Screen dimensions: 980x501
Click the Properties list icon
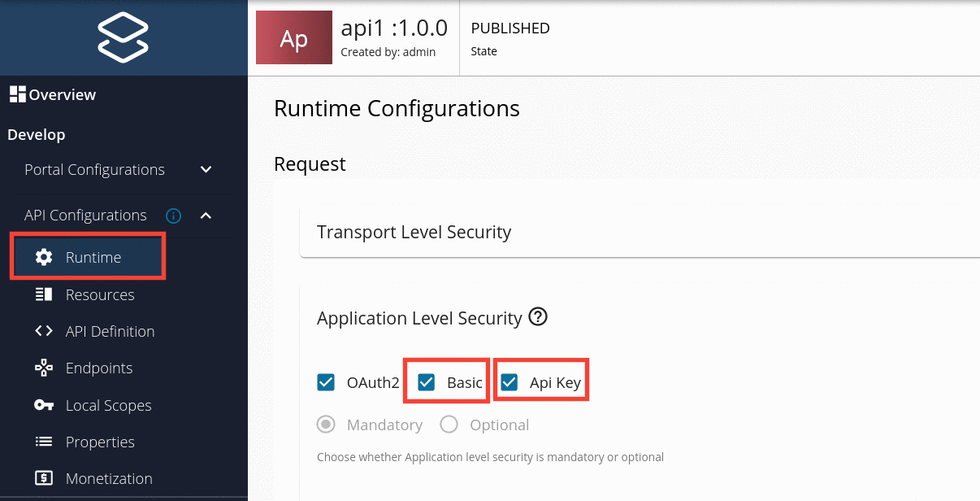tap(44, 442)
